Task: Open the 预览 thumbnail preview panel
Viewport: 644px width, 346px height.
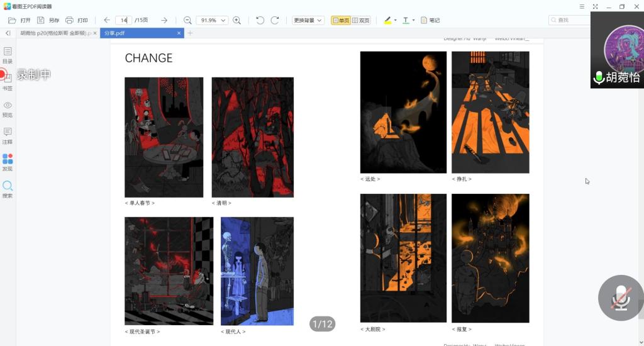Action: tap(8, 109)
